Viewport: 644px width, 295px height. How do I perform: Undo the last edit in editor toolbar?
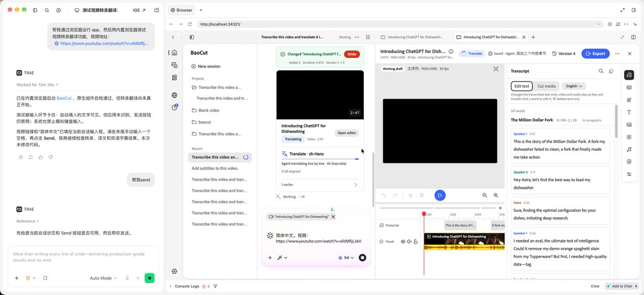click(x=384, y=196)
